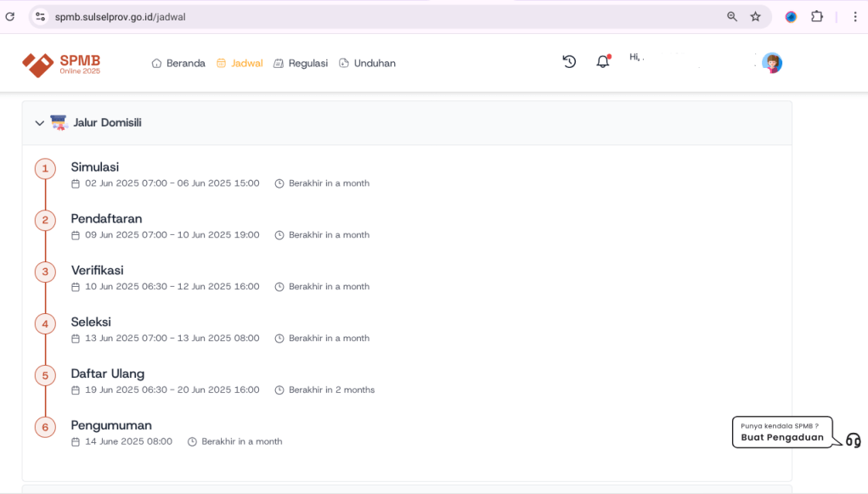View site information icon in address bar
The image size is (868, 494).
point(40,17)
